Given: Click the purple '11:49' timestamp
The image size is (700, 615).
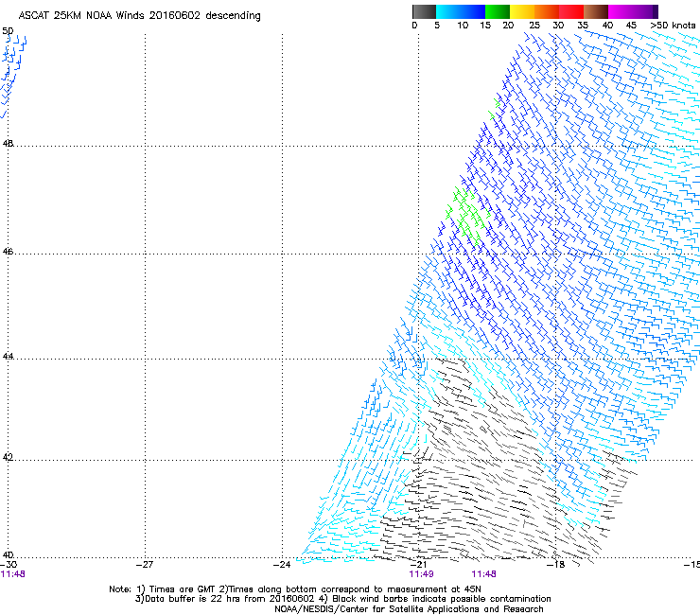Looking at the screenshot, I should coord(421,574).
